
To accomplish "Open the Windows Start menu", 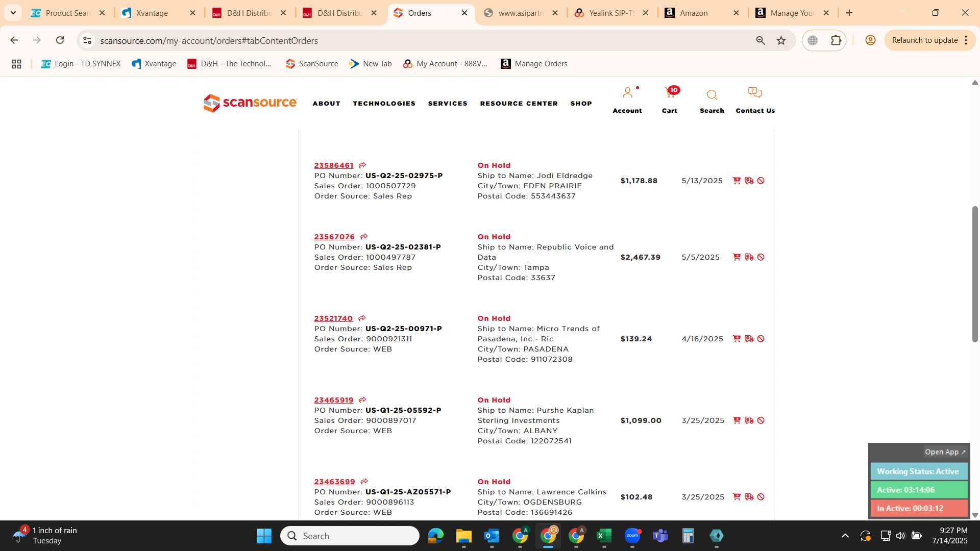I will coord(264,536).
